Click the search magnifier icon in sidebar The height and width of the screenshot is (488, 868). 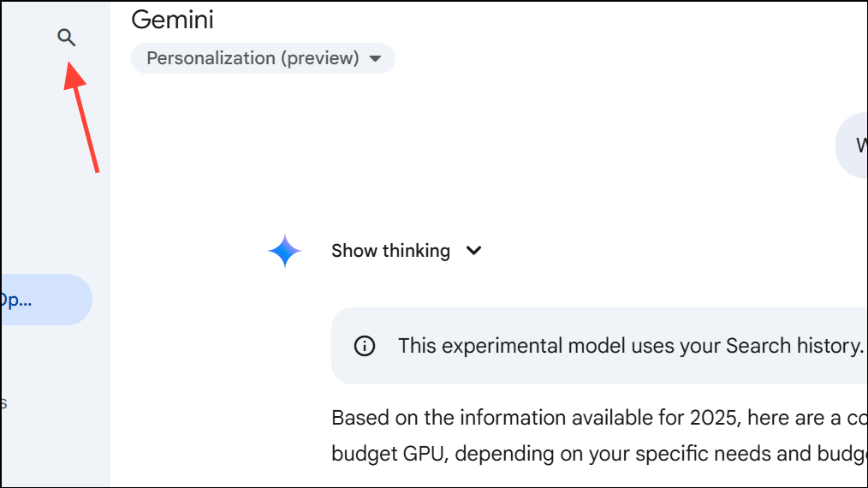66,38
